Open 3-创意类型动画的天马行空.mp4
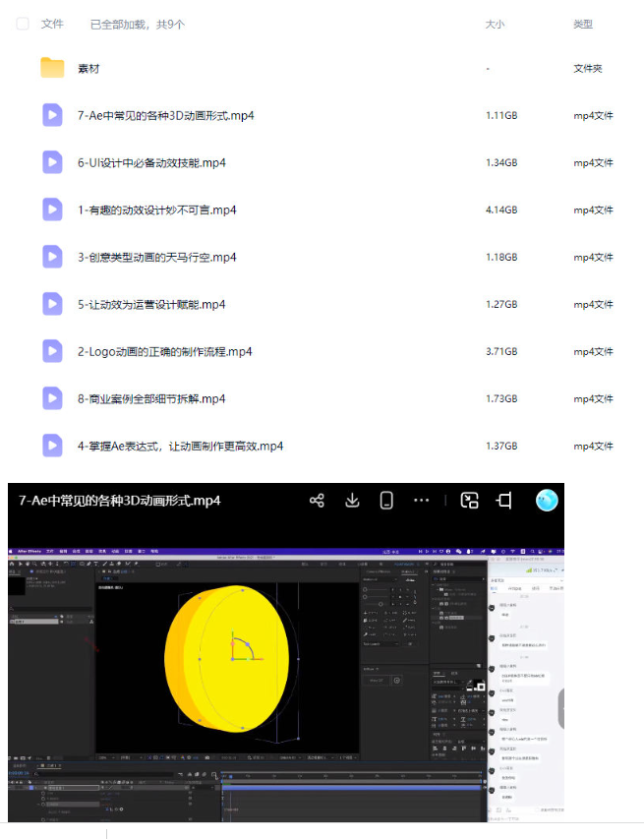 tap(156, 257)
